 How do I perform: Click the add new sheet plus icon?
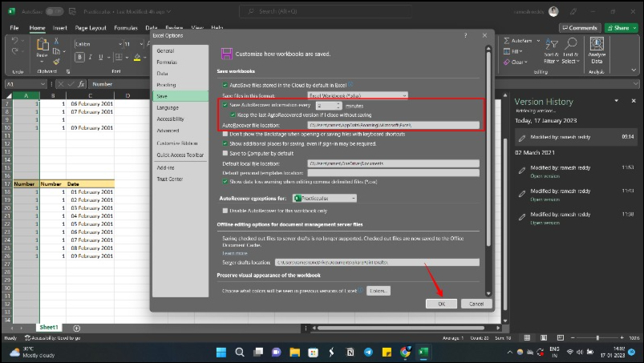77,328
